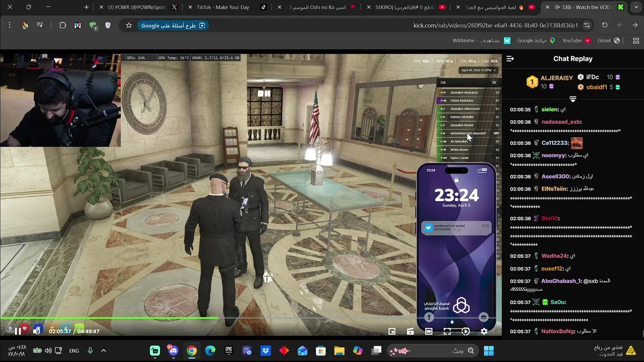Click username Btal10 in chat
Viewport: 644px width, 362px height.
(550, 218)
